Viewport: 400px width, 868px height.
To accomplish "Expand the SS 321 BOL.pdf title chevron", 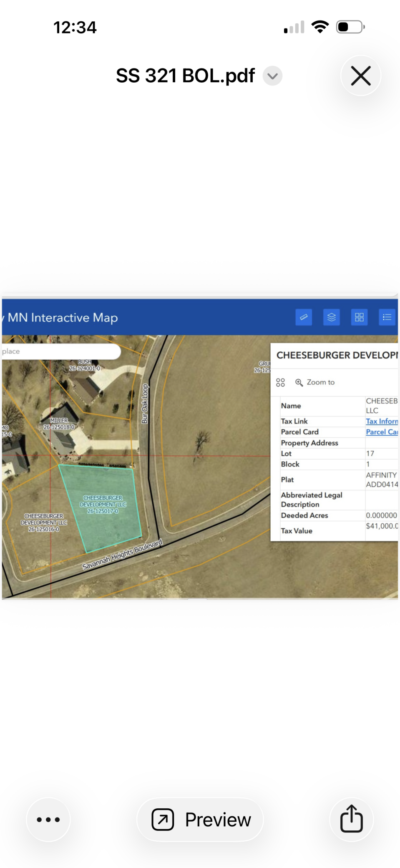I will point(272,76).
